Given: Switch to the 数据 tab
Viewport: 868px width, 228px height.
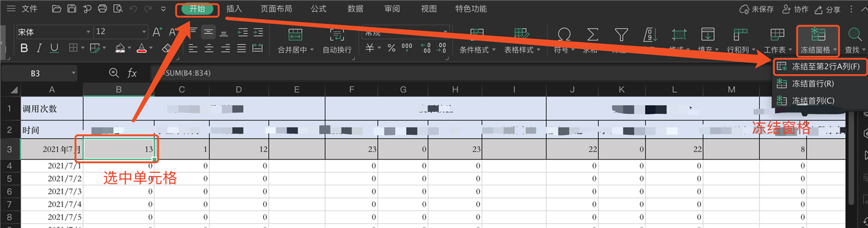Looking at the screenshot, I should (x=355, y=9).
